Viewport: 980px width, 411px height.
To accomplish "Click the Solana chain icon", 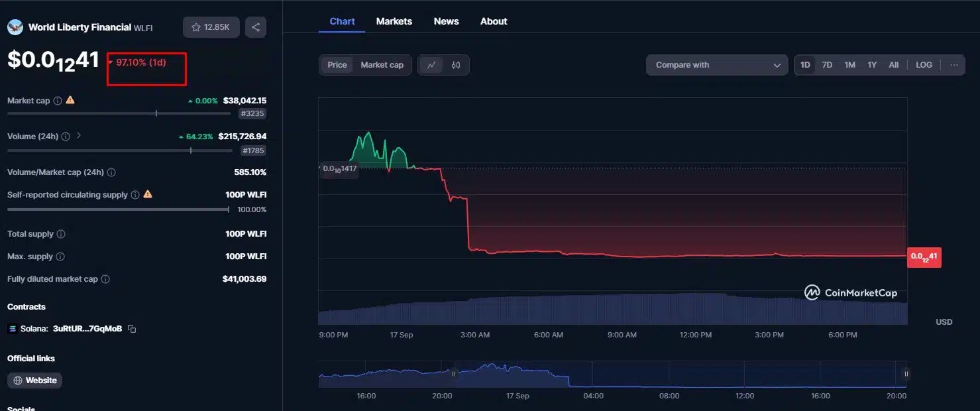I will click(12, 329).
